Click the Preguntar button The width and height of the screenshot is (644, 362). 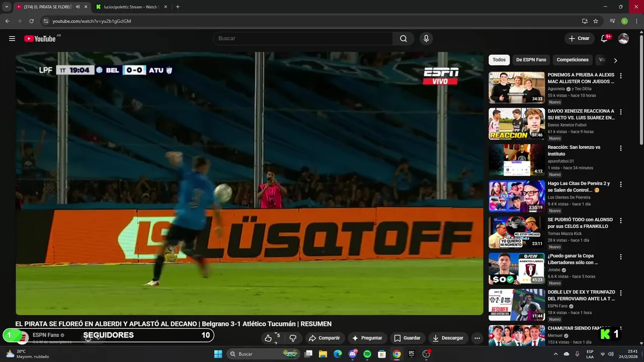click(x=367, y=338)
